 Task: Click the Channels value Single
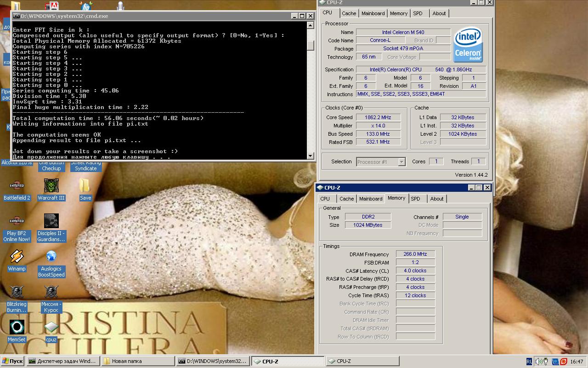click(x=462, y=217)
